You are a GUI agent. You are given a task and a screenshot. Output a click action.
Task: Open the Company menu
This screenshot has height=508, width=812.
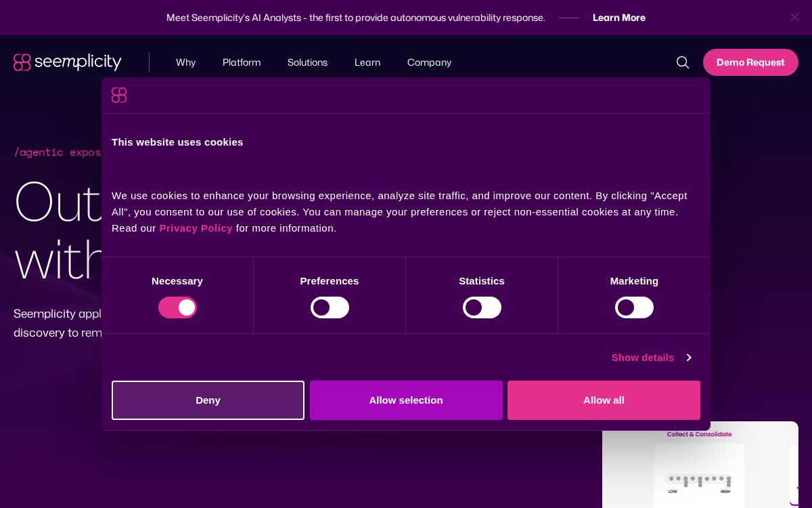[x=429, y=62]
